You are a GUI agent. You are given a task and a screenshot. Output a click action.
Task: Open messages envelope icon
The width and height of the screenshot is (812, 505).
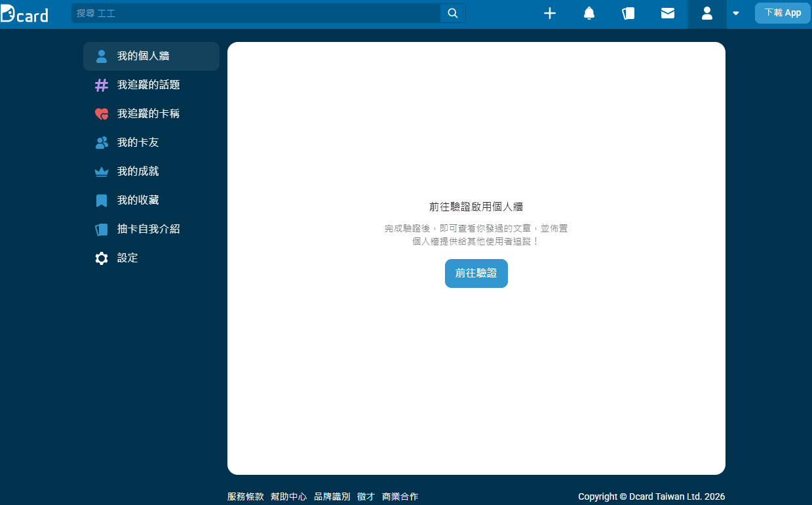click(x=668, y=13)
